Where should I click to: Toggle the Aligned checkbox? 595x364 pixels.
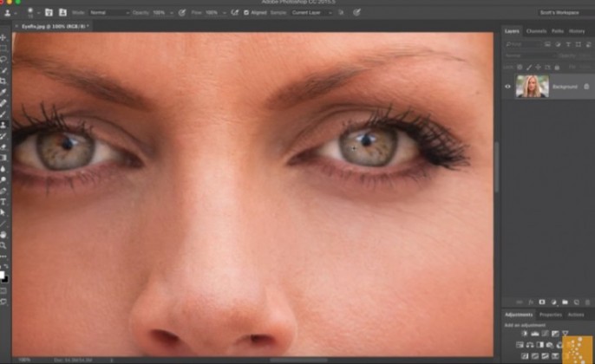(x=246, y=13)
